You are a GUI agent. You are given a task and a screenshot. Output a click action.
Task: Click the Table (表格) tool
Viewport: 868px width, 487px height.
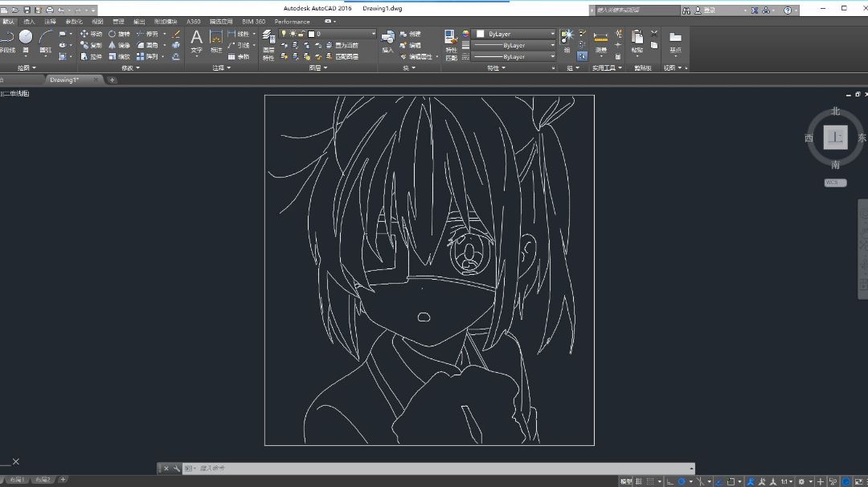click(x=238, y=56)
